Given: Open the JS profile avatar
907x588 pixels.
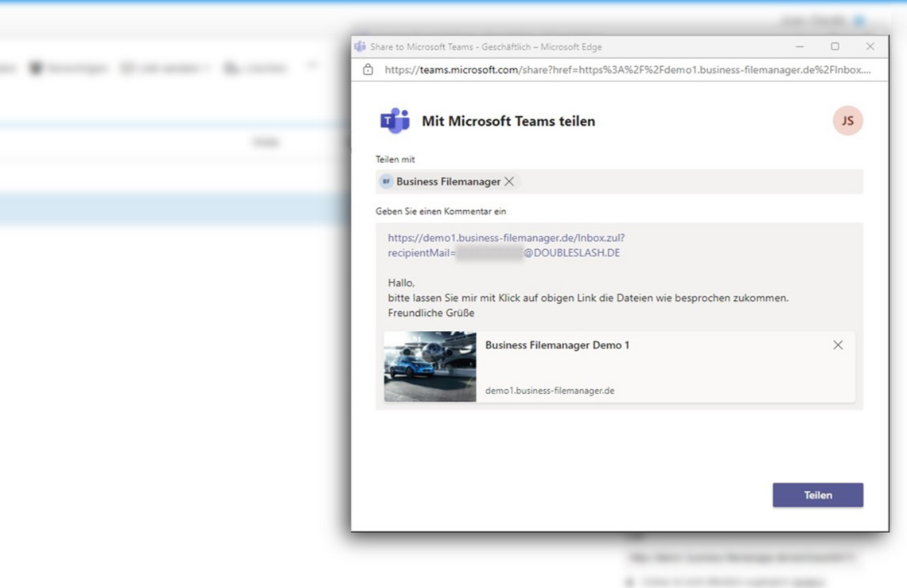Looking at the screenshot, I should click(847, 121).
